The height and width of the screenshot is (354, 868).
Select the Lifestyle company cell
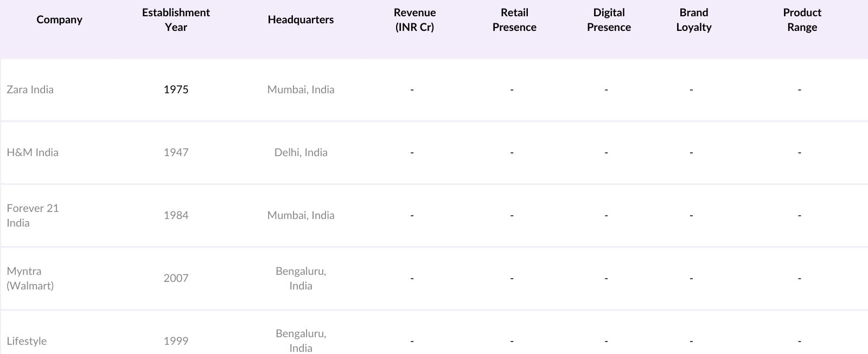27,341
